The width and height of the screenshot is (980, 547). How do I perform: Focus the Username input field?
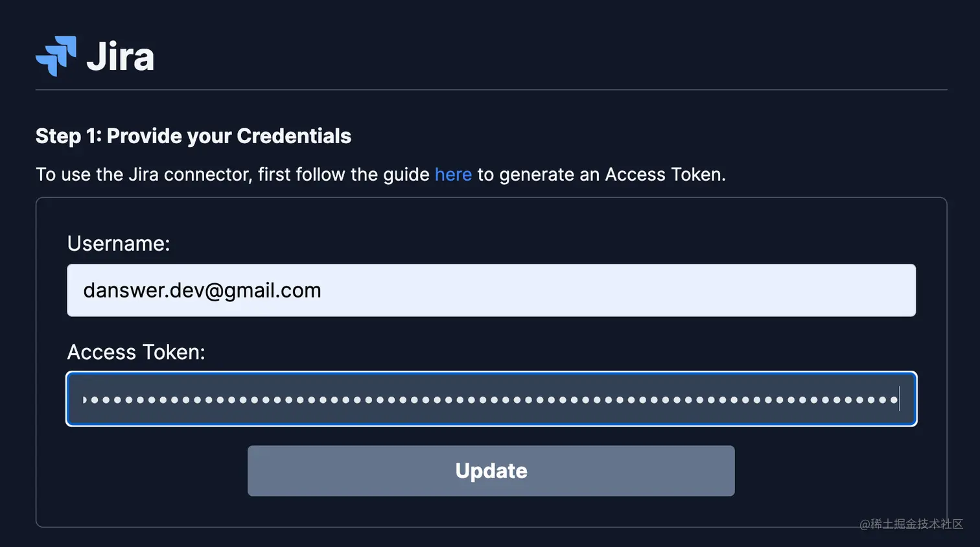coord(491,290)
